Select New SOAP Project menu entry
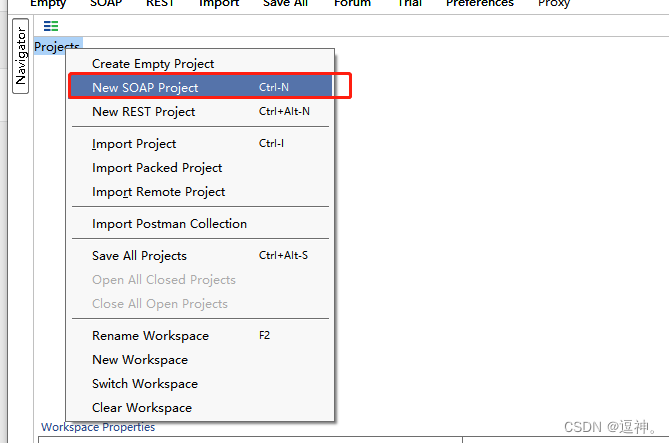This screenshot has height=443, width=669. (200, 87)
